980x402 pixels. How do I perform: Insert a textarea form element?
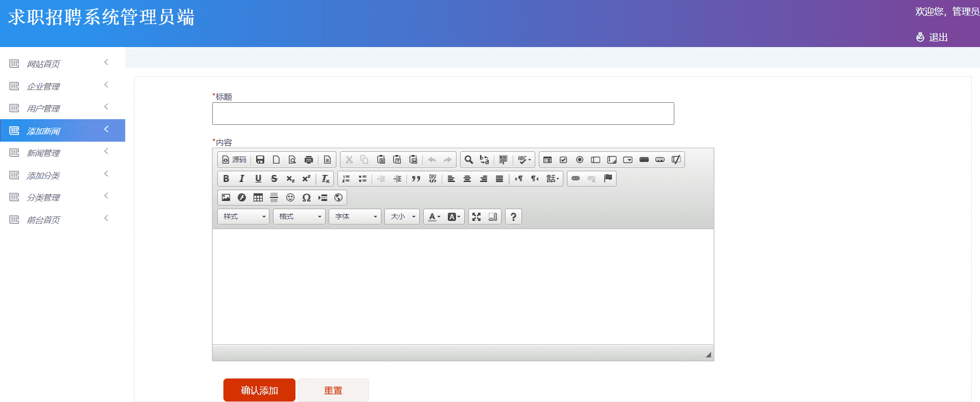pos(612,160)
